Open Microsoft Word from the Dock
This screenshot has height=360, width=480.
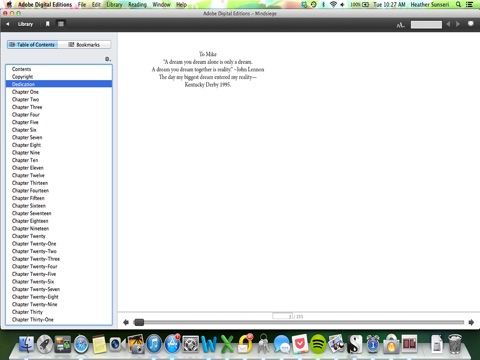(x=209, y=344)
